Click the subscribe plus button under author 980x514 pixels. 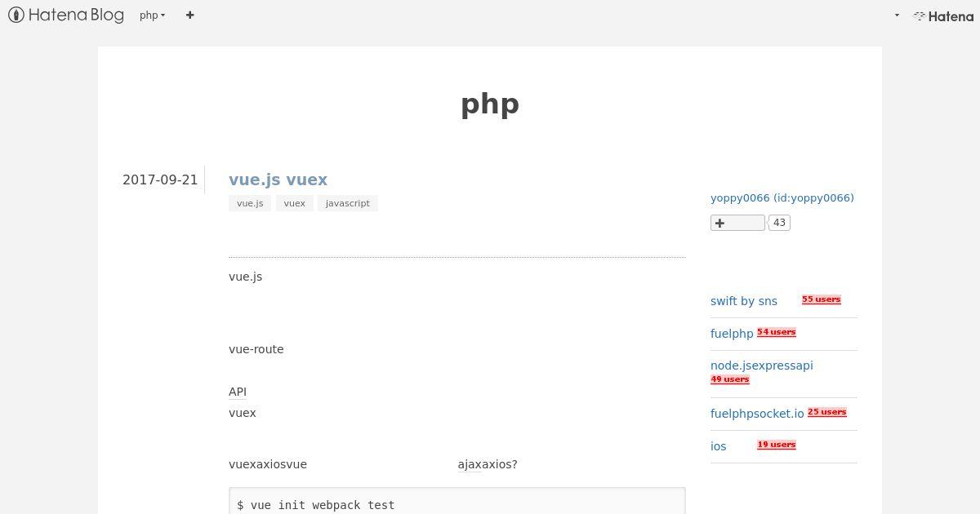pos(737,223)
